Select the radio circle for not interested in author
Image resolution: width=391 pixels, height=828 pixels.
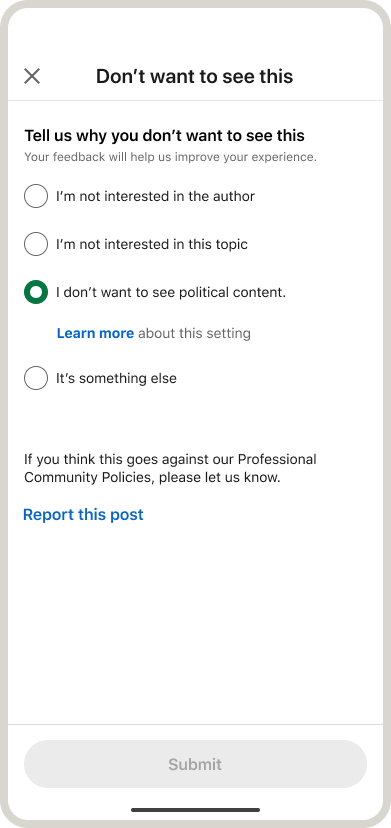pos(36,196)
